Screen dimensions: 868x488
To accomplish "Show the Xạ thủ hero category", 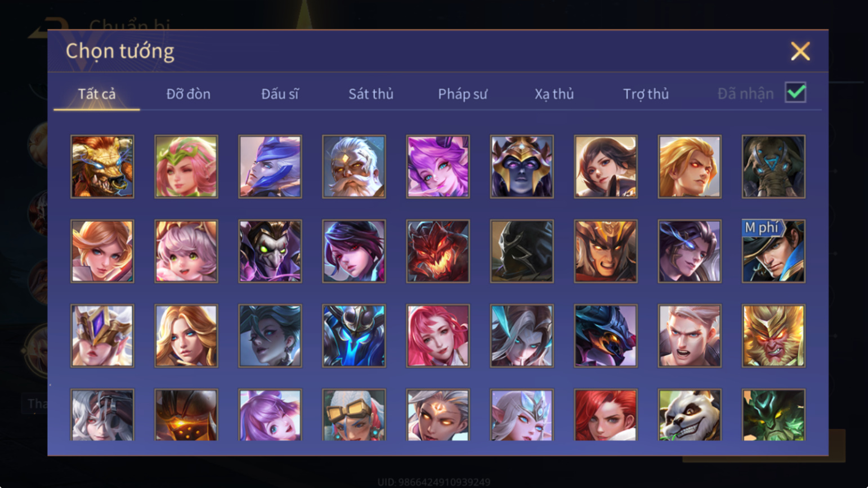I will [x=554, y=94].
